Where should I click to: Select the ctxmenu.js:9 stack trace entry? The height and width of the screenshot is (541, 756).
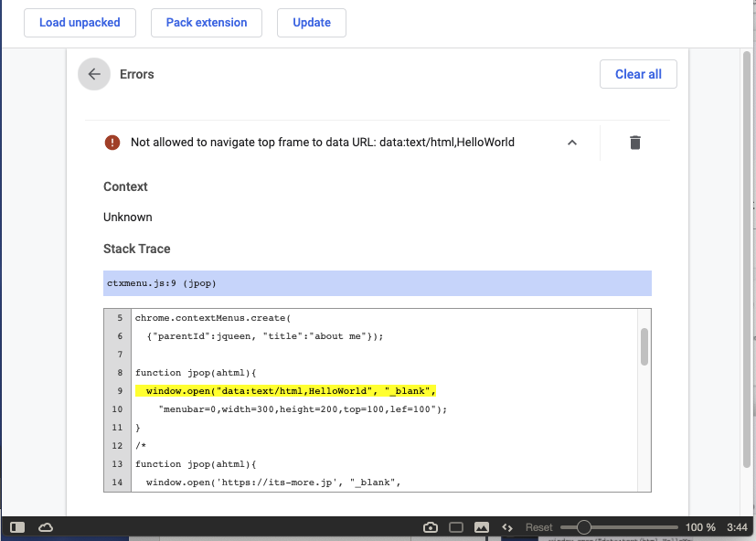click(x=378, y=283)
